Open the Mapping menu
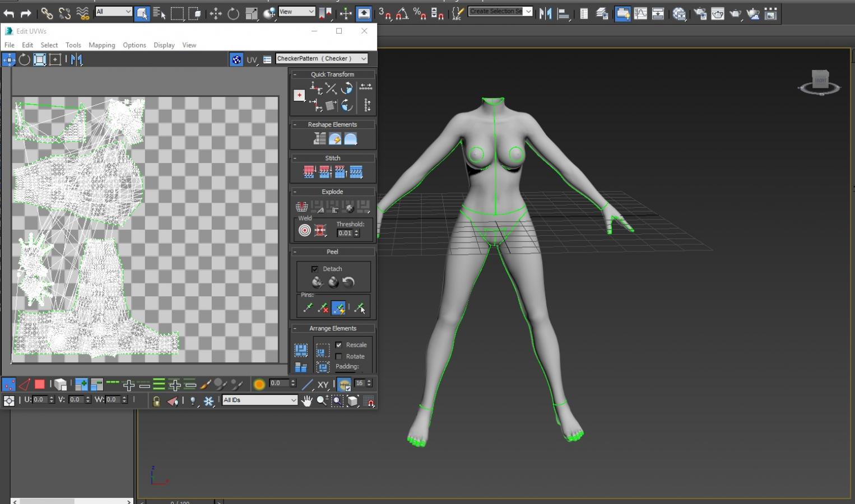Image resolution: width=855 pixels, height=504 pixels. click(x=101, y=45)
